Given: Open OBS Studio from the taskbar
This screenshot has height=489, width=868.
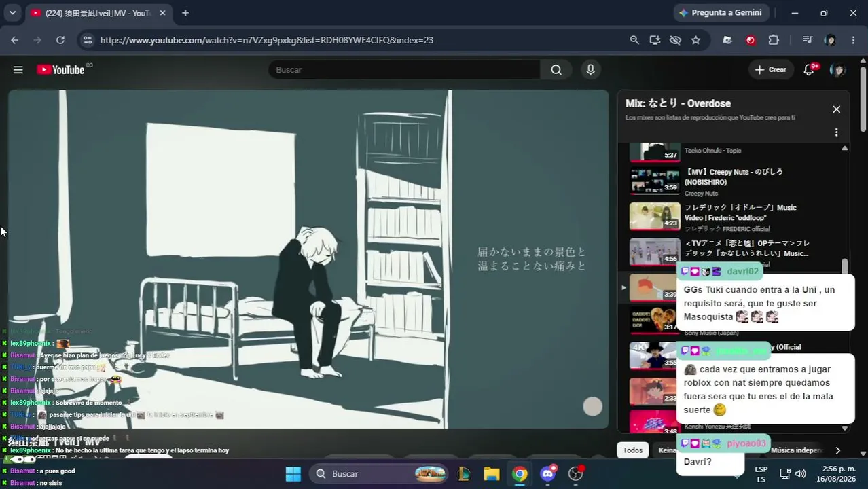Looking at the screenshot, I should (576, 473).
